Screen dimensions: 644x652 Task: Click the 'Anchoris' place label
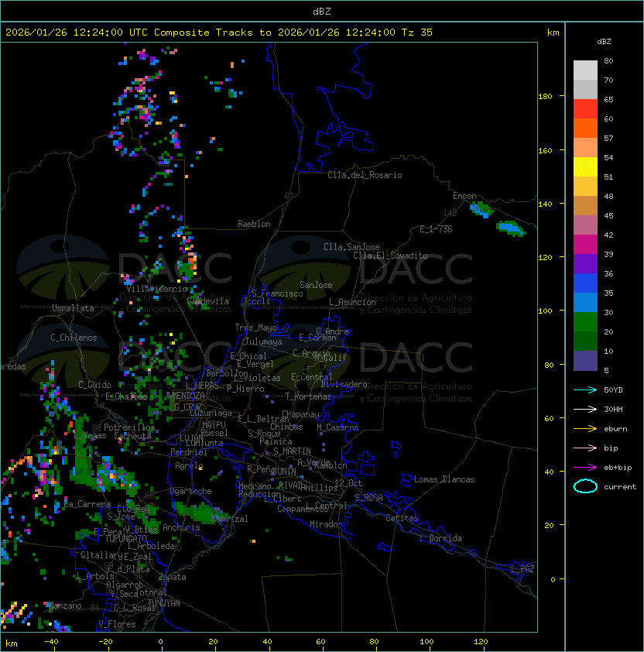coord(181,527)
